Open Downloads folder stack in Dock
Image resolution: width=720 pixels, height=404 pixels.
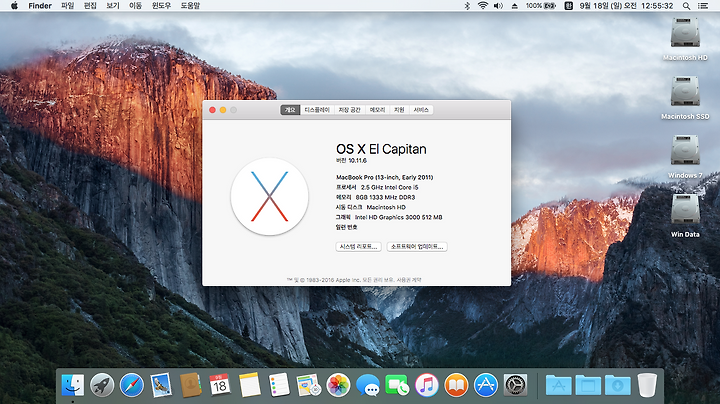tap(618, 385)
